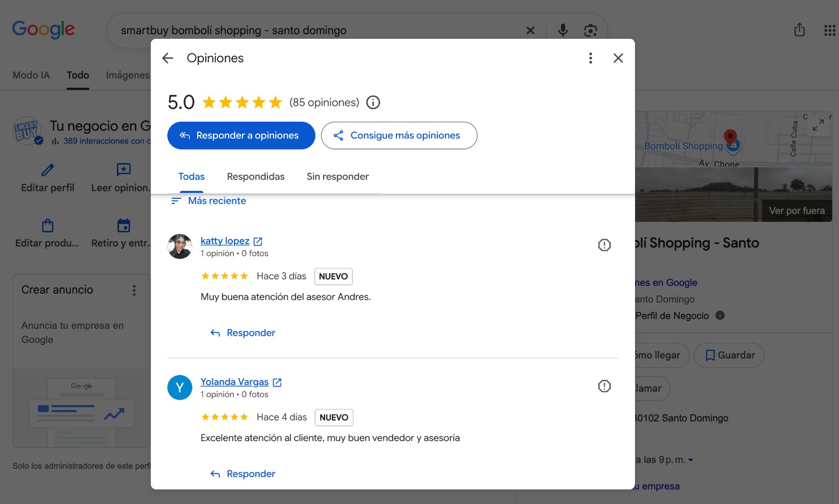
Task: Click katty lopez profile photo
Action: (180, 246)
